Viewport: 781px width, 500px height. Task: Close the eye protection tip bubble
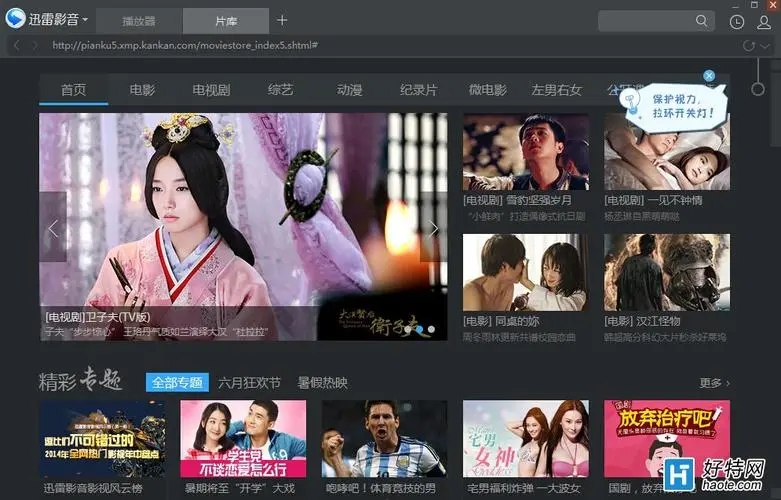click(x=709, y=75)
